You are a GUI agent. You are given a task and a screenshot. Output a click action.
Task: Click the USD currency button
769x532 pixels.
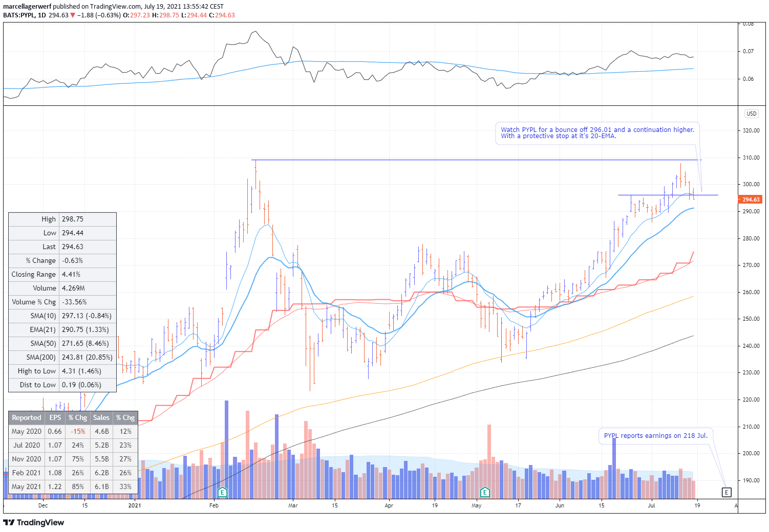pos(751,114)
